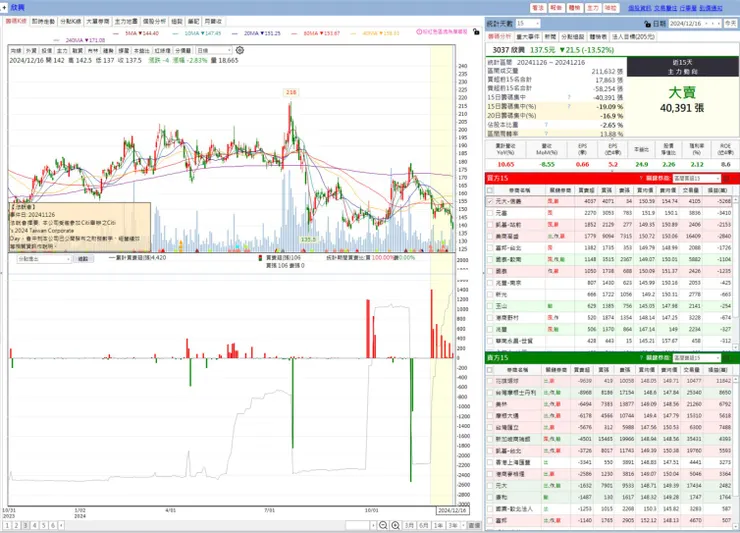This screenshot has width=740, height=533.
Task: Open dropdown arrow beside bottom empty field
Action: point(373,525)
